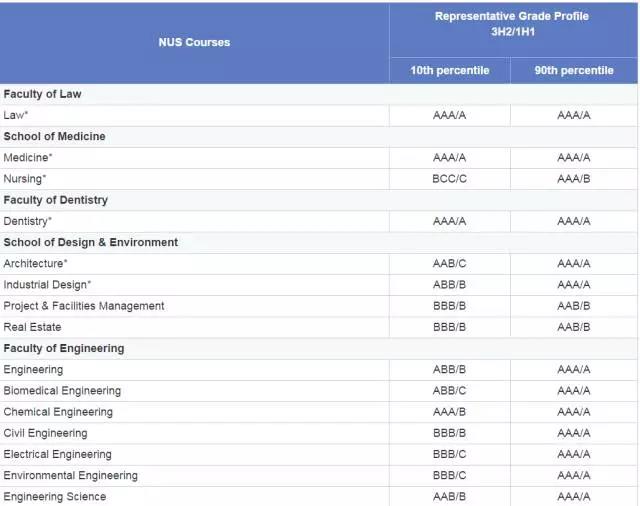Click the School of Medicine section heading

pyautogui.click(x=54, y=136)
